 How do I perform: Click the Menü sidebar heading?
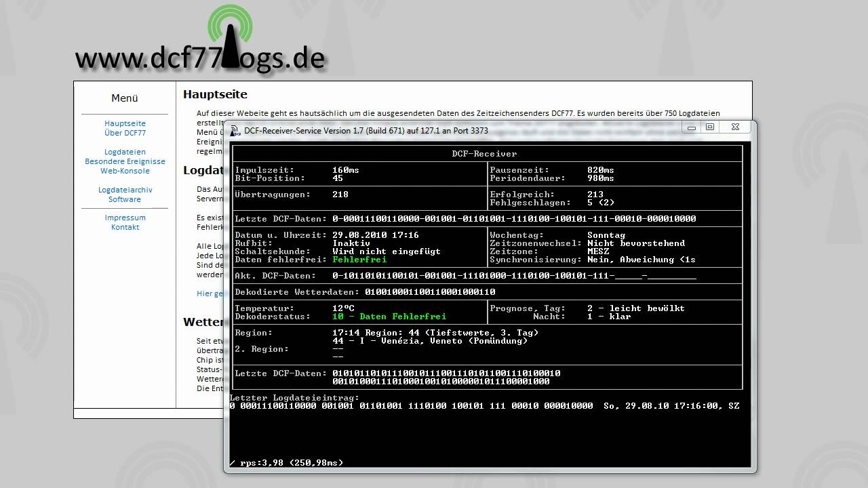[125, 98]
